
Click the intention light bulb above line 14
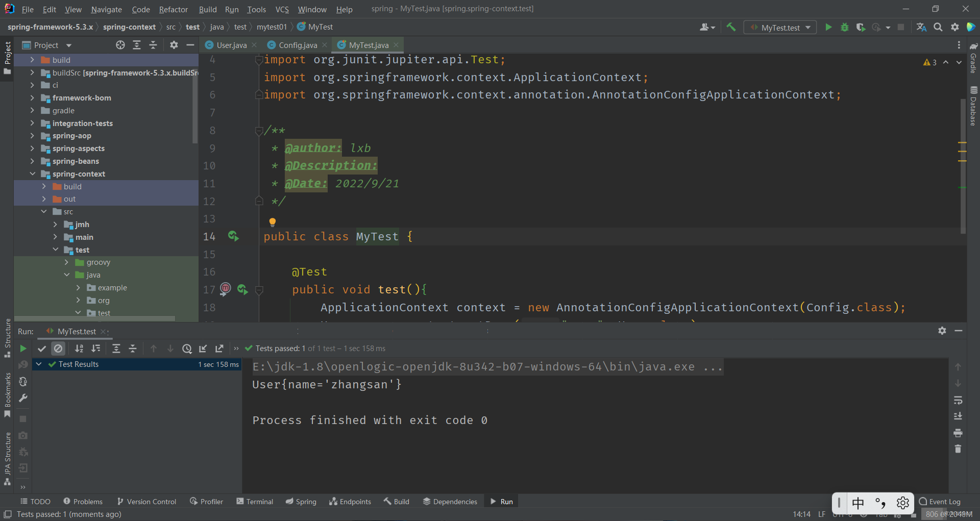[x=273, y=222]
